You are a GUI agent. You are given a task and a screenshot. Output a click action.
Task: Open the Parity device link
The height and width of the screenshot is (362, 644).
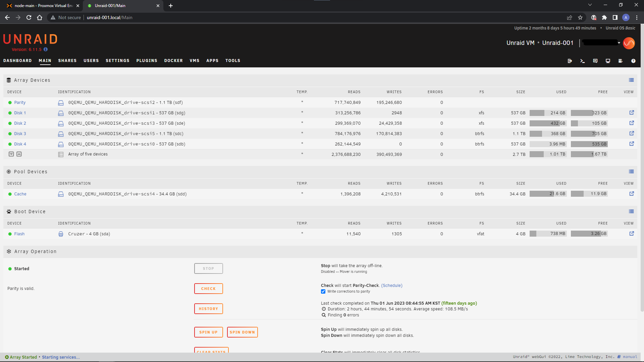tap(20, 103)
